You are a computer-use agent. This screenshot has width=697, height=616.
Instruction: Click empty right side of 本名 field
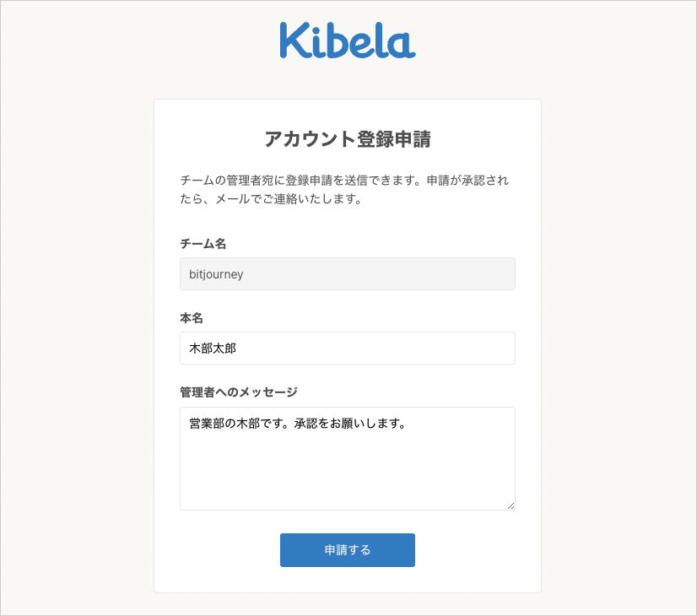click(x=422, y=348)
